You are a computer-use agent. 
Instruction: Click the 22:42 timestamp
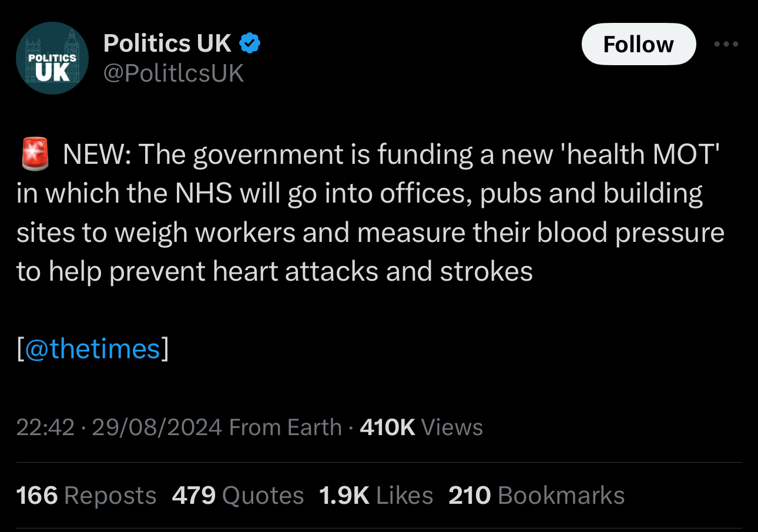tap(45, 427)
